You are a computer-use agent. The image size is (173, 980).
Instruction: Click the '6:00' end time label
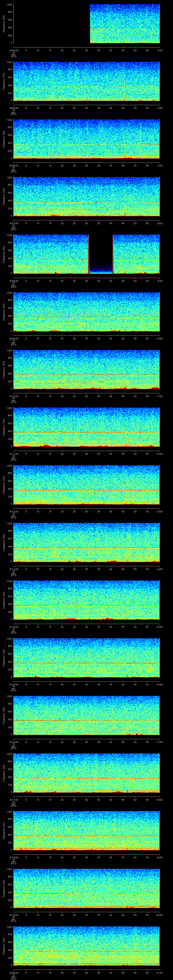[x=160, y=108]
